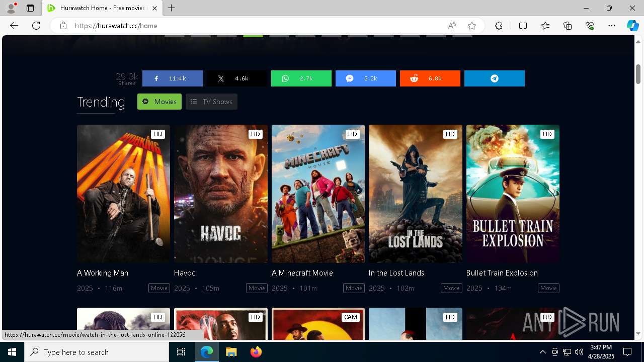644x362 pixels.
Task: Click In the Lost Lands title link
Action: [x=396, y=273]
